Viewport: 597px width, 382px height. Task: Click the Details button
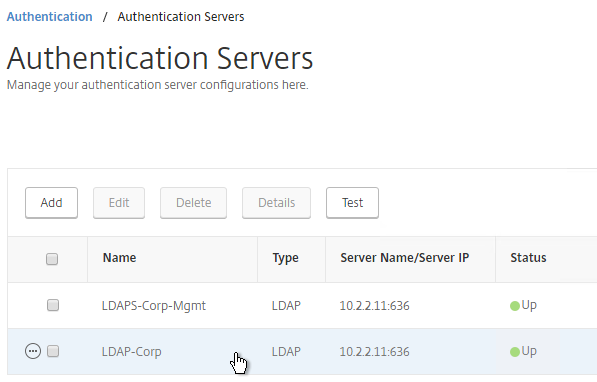(x=276, y=203)
